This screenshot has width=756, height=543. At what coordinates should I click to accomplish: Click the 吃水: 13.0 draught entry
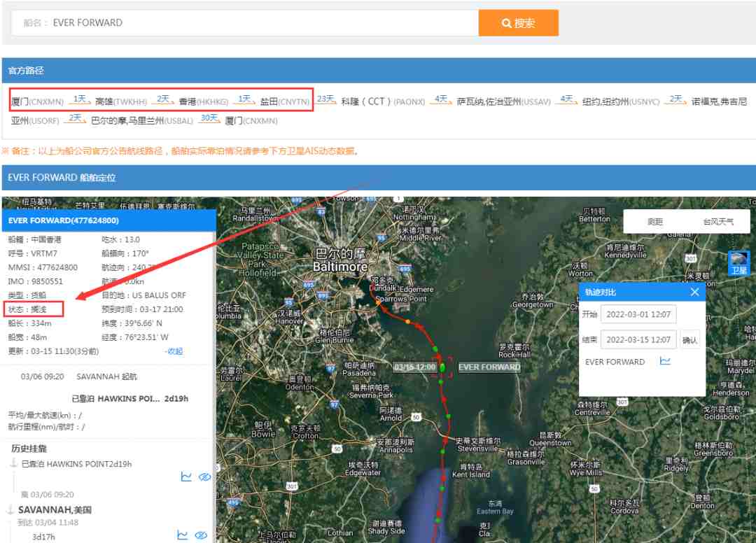click(x=120, y=239)
